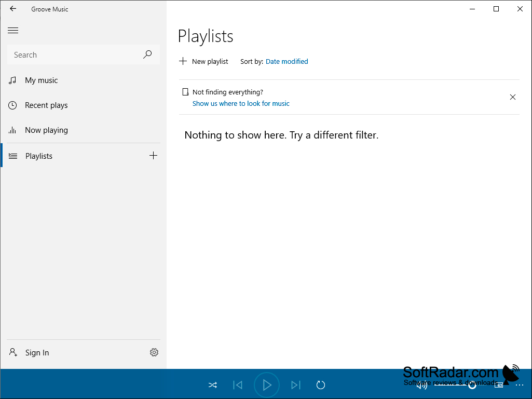Viewport: 532px width, 399px height.
Task: Create a New playlist
Action: 203,61
